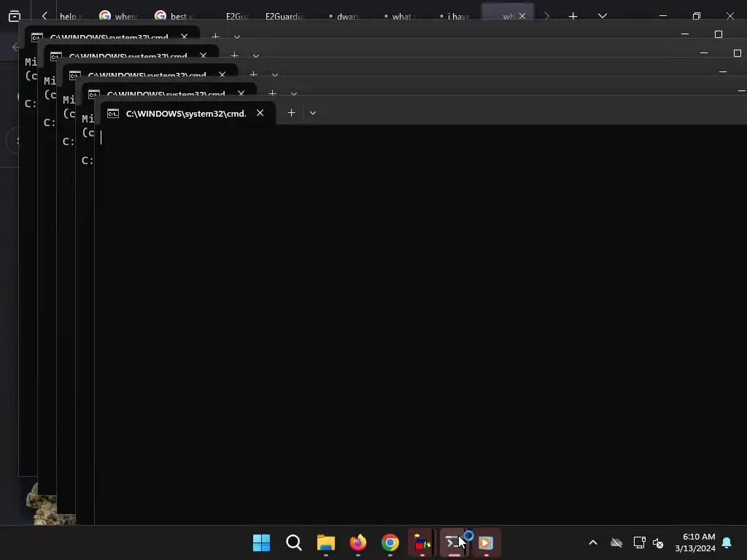Select the frontmost C:\WINDOWS\system32\cmd. tab
The image size is (747, 560).
point(186,113)
